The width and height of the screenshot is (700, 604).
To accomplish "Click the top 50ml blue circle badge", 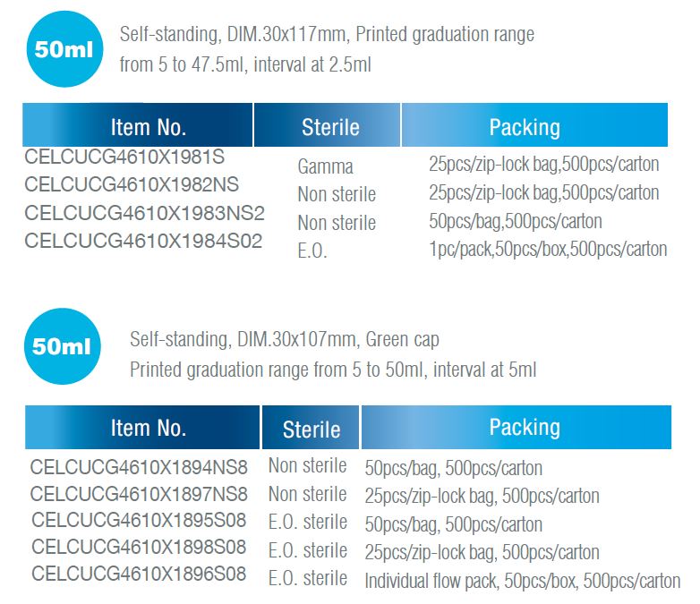I will pos(64,49).
